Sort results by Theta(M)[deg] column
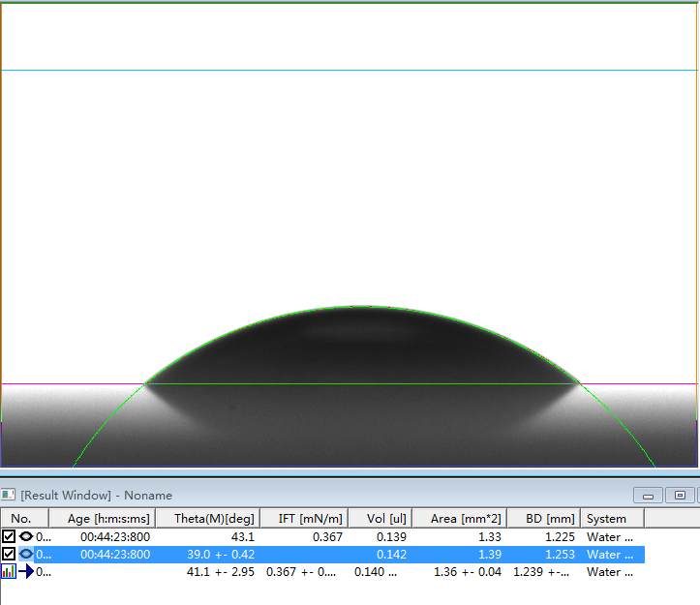Image resolution: width=700 pixels, height=605 pixels. tap(213, 519)
